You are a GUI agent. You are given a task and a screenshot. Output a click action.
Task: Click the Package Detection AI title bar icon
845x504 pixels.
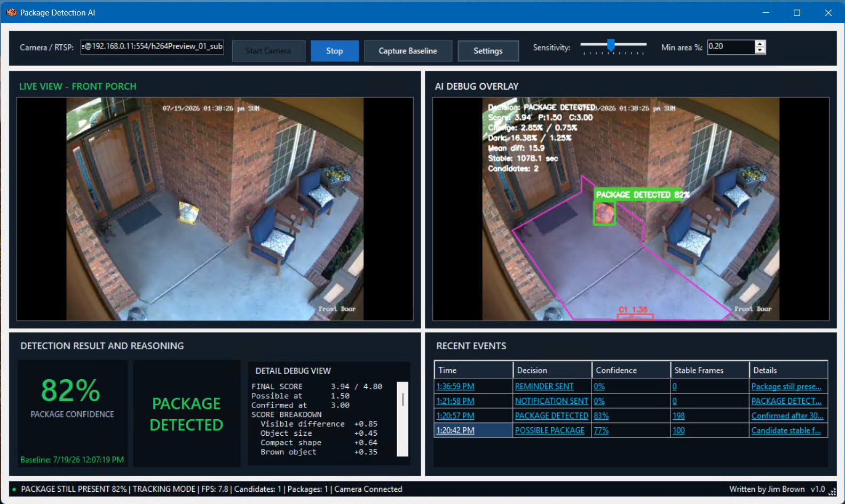pyautogui.click(x=11, y=12)
